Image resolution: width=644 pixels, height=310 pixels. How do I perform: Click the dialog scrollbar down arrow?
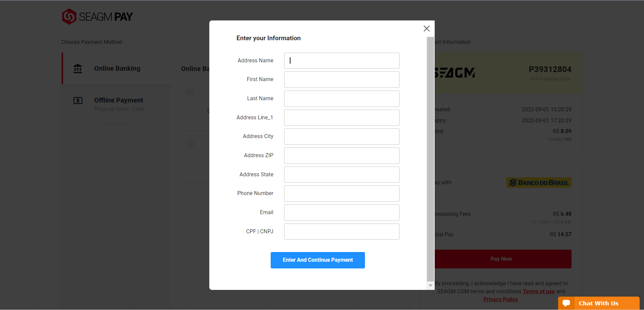tap(430, 286)
